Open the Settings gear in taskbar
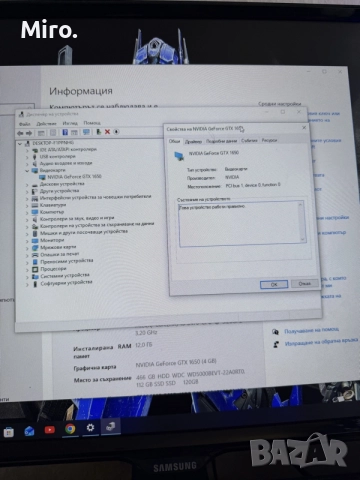 (90, 427)
